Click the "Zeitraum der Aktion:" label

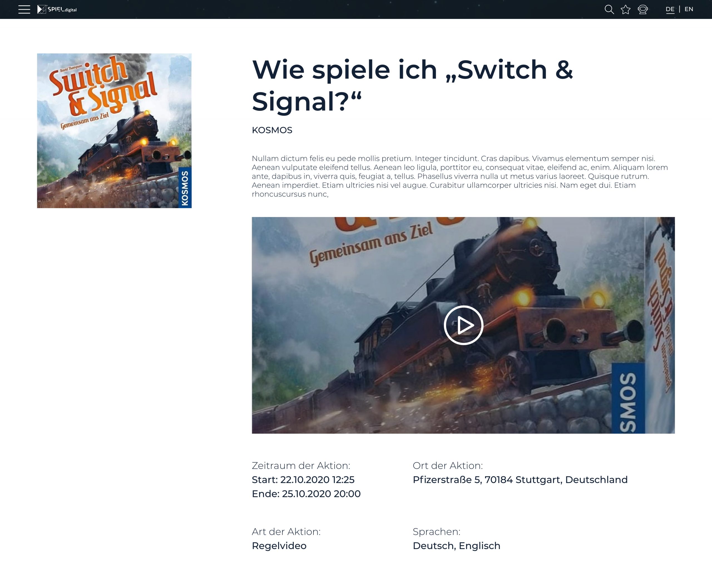click(x=301, y=465)
